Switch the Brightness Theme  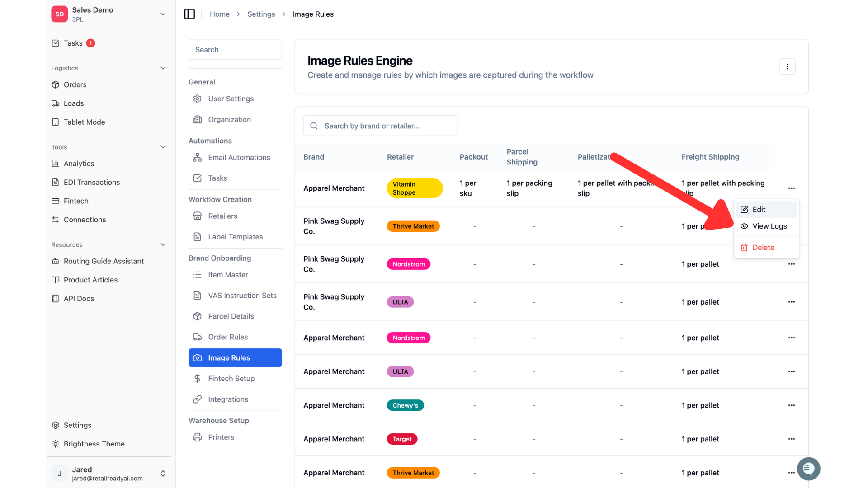pyautogui.click(x=94, y=444)
